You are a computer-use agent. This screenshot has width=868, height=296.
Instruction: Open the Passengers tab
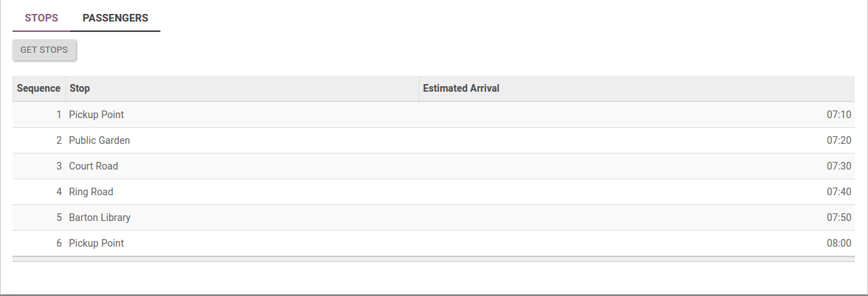tap(115, 18)
